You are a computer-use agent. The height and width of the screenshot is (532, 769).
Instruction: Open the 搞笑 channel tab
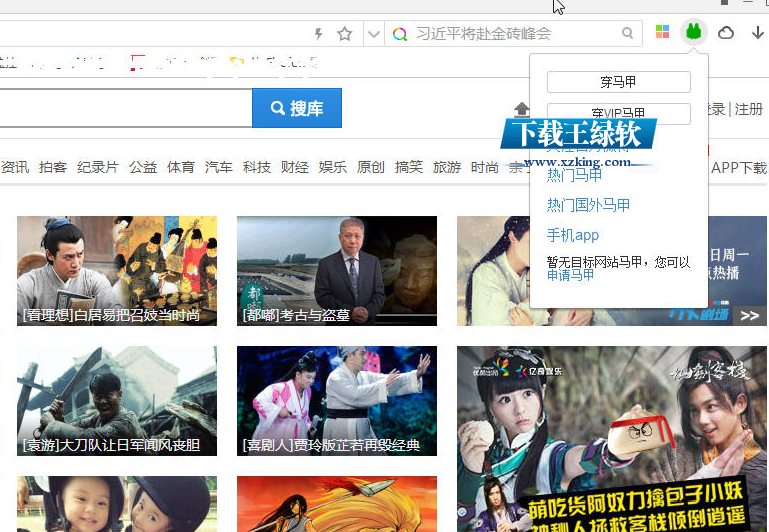click(409, 167)
